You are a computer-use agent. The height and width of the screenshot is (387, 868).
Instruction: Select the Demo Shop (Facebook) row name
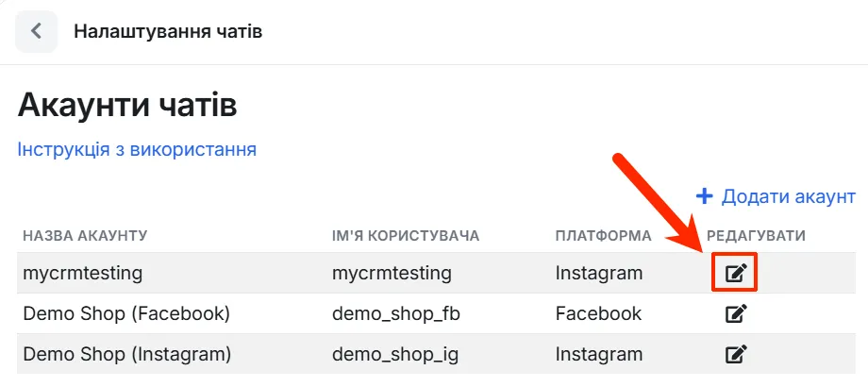point(126,313)
